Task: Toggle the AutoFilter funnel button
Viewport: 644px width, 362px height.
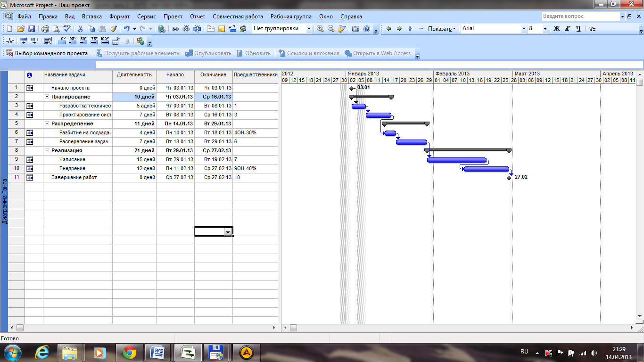Action: 592,29
